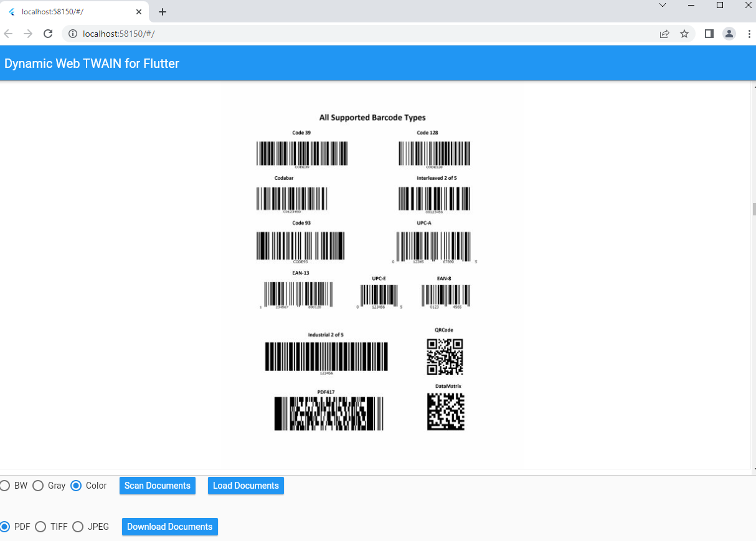This screenshot has height=541, width=756.
Task: Share this page using the share icon
Action: click(664, 34)
